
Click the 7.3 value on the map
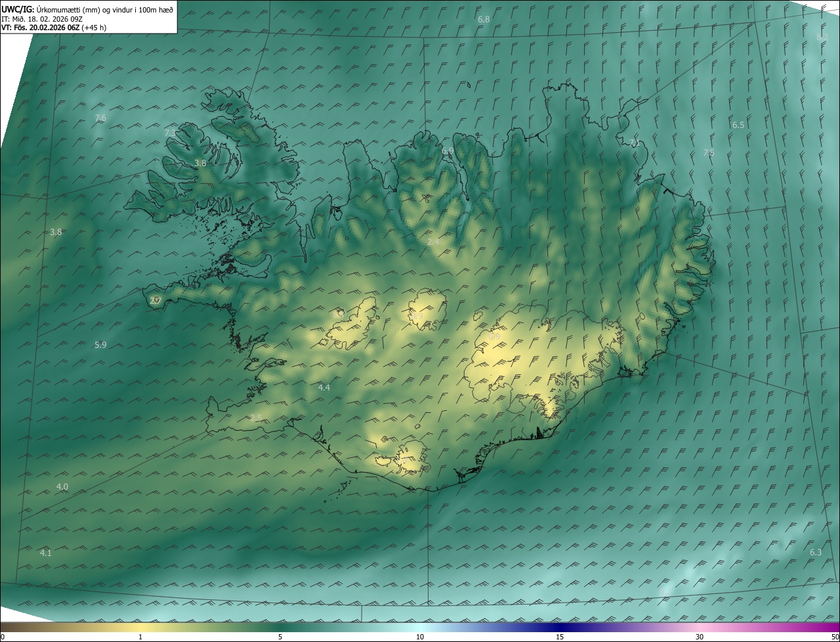coord(170,133)
